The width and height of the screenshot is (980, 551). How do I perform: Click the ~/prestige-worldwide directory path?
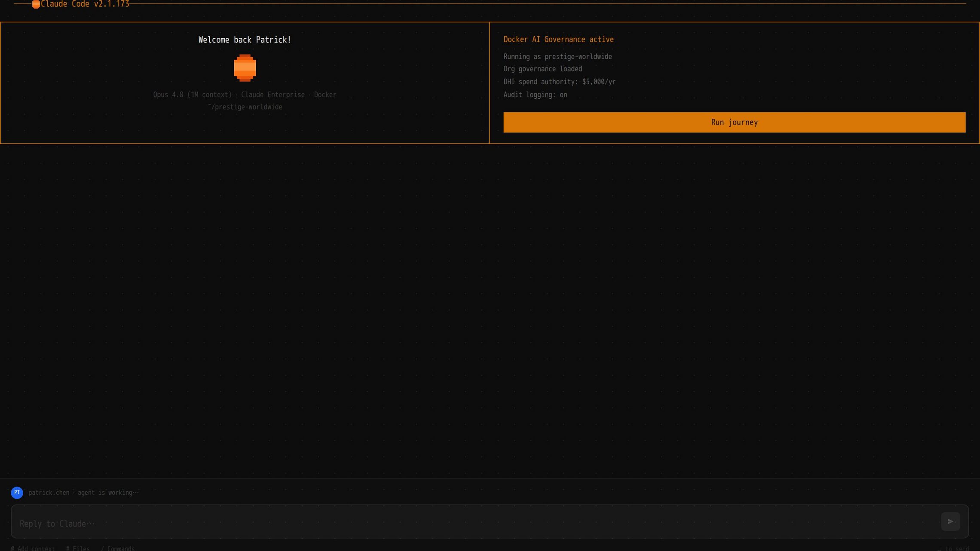tap(245, 107)
